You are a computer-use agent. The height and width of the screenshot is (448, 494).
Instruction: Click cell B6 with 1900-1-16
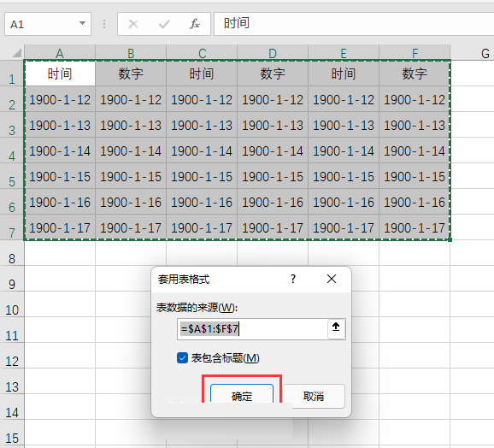pyautogui.click(x=131, y=202)
